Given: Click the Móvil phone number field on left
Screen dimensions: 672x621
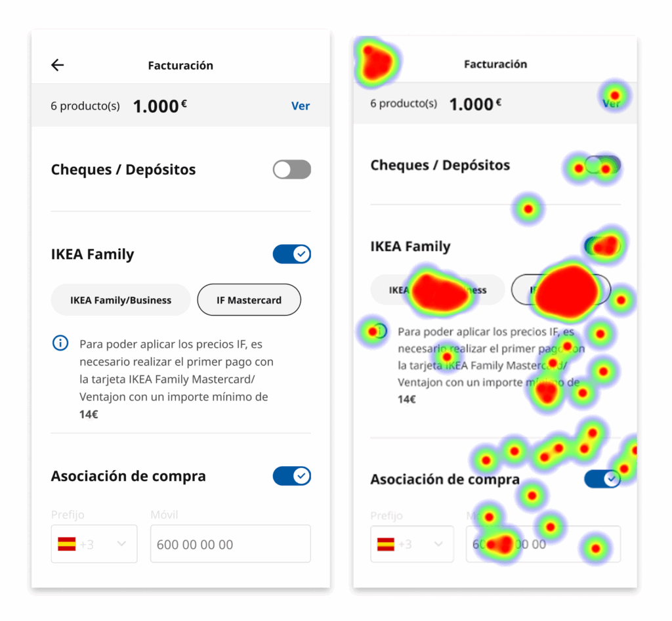Looking at the screenshot, I should coord(230,544).
